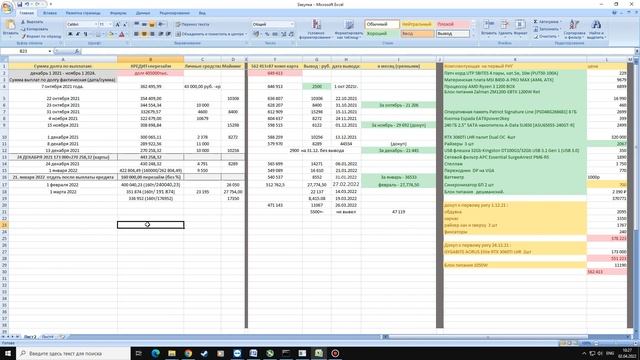Click the Windows taskbar search box
Screen dimensions: 640x360
click(73, 353)
